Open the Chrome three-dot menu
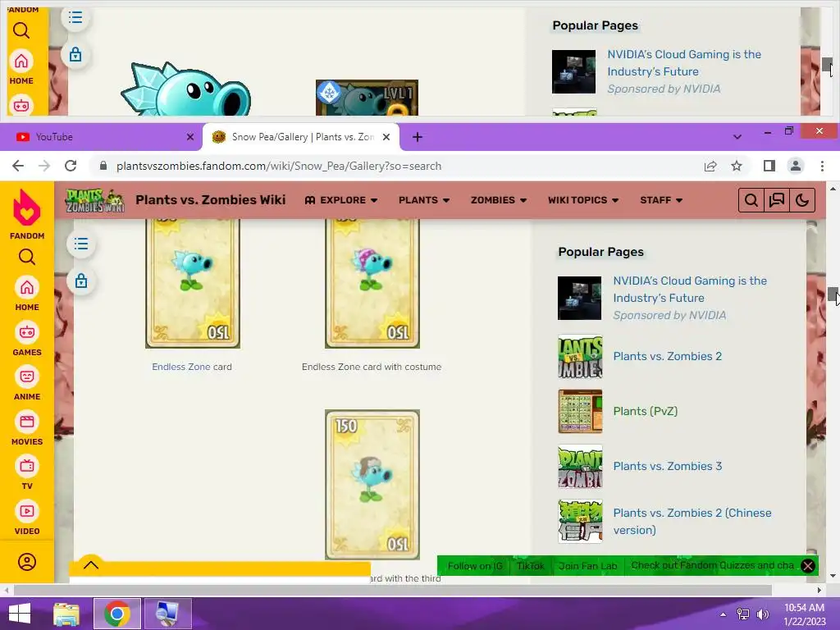 [x=822, y=166]
